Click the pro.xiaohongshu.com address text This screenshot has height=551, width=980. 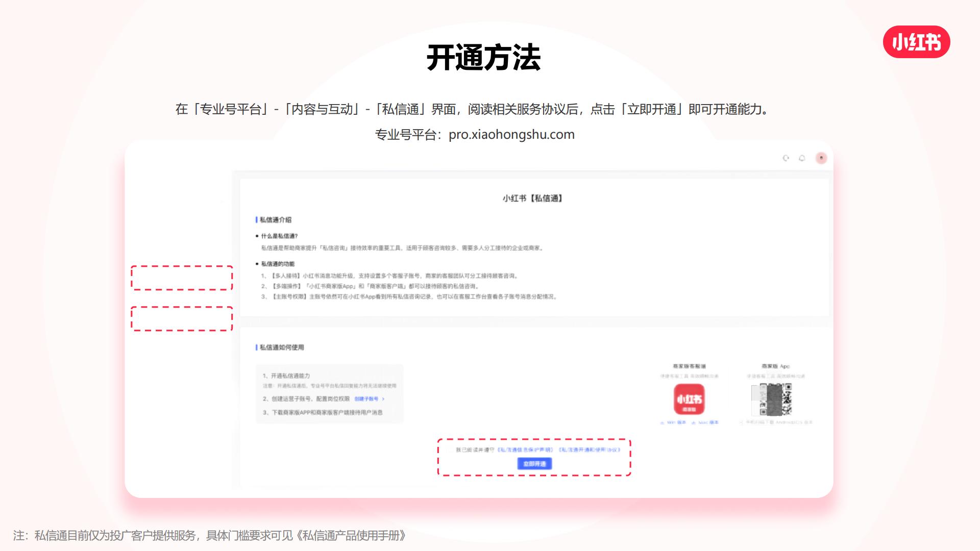click(x=511, y=135)
